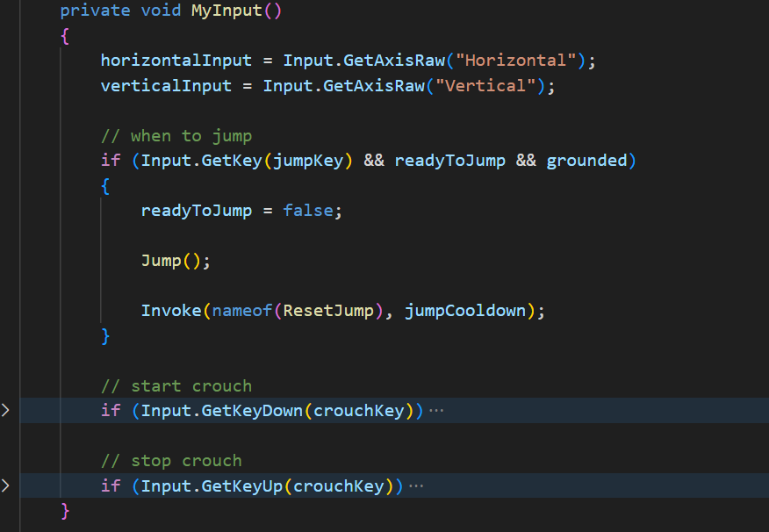Screen dimensions: 769x532
Task: Select ResetJump inside the nameof expression
Action: point(328,310)
